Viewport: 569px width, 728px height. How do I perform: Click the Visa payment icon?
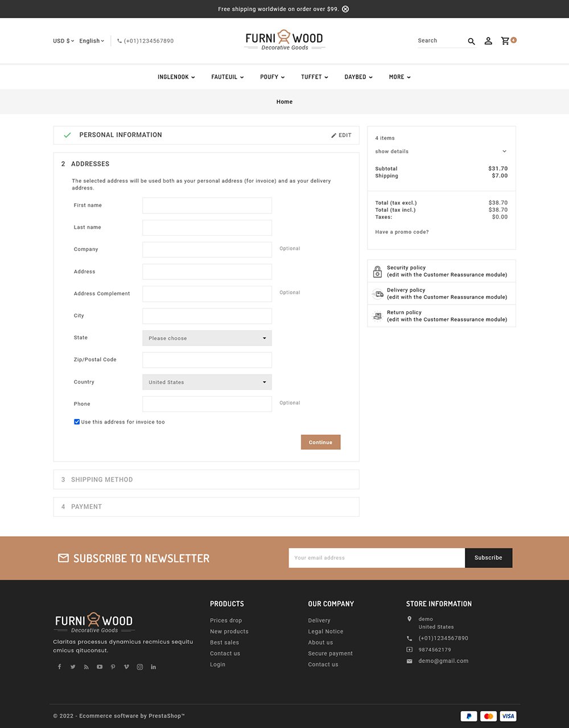(508, 715)
